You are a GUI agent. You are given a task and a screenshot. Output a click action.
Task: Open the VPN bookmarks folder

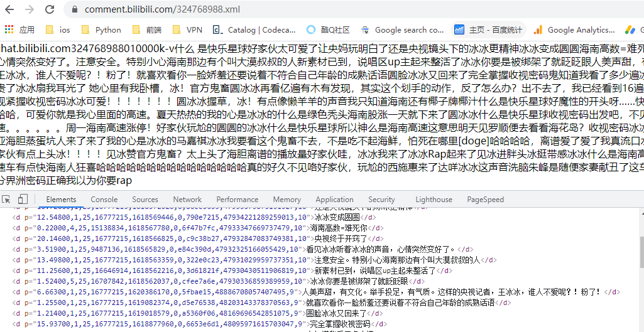tap(187, 30)
